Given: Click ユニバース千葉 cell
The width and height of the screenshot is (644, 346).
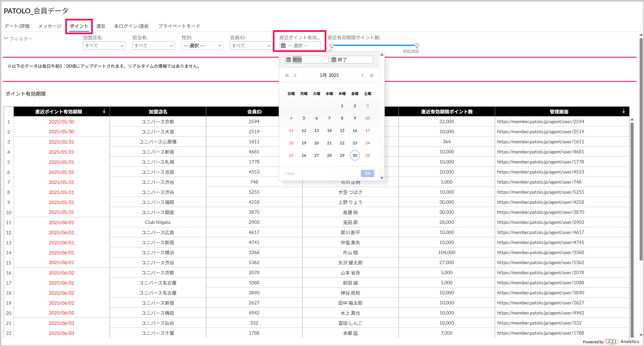Looking at the screenshot, I should coord(158,333).
